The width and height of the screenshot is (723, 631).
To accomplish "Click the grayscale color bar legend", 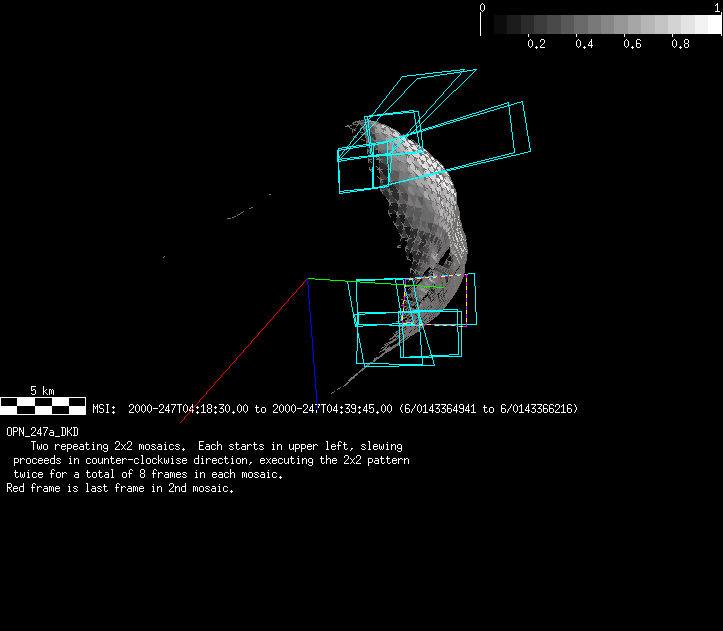I will tap(600, 25).
